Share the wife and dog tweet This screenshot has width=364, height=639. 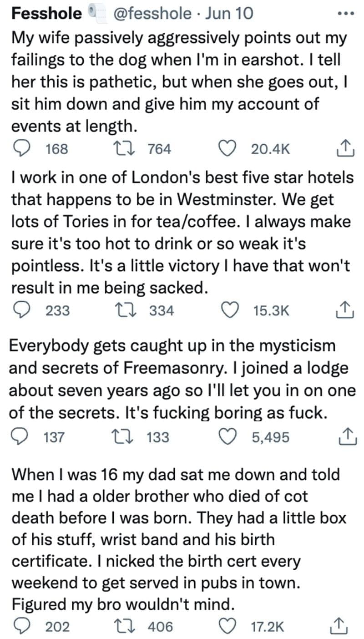345,149
